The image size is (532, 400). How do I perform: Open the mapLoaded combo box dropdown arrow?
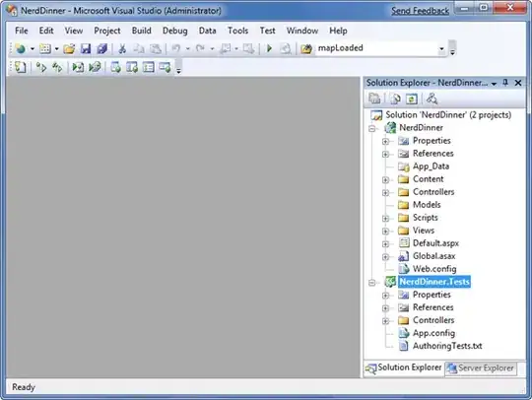(441, 49)
